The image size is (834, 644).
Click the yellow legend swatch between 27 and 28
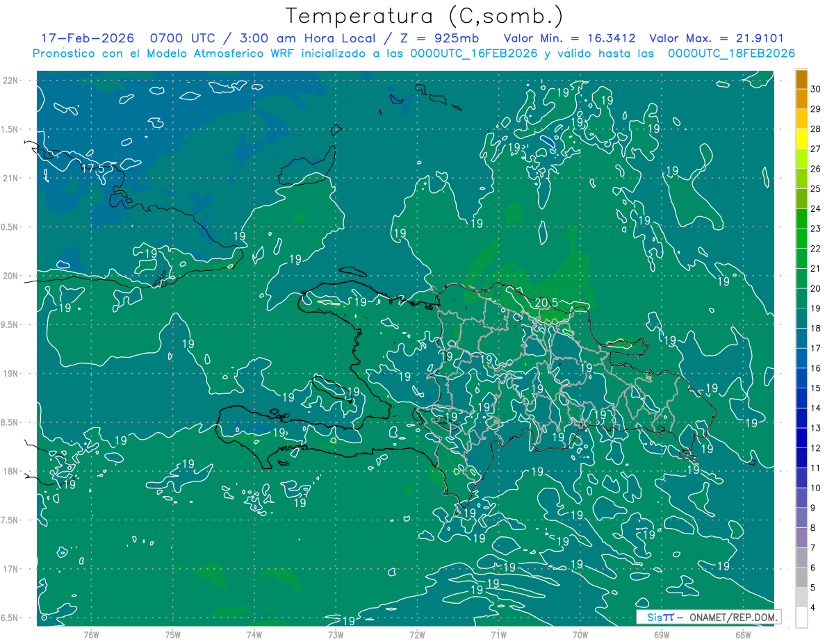pyautogui.click(x=801, y=139)
